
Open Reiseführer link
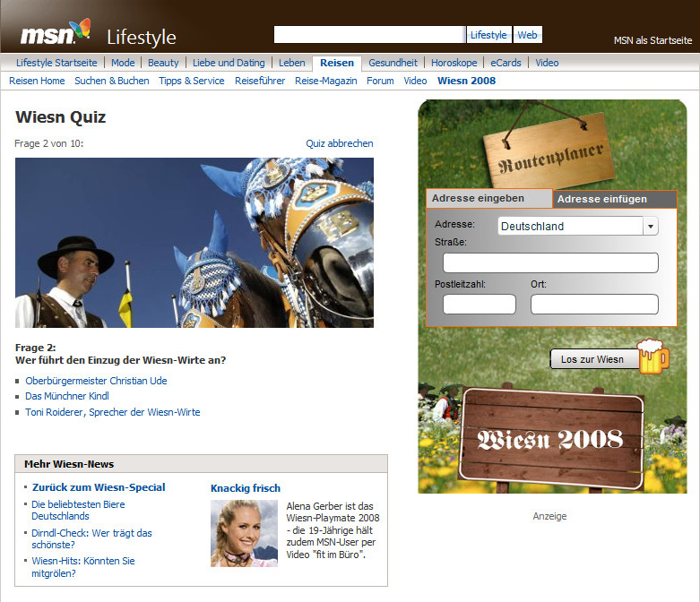click(x=260, y=81)
